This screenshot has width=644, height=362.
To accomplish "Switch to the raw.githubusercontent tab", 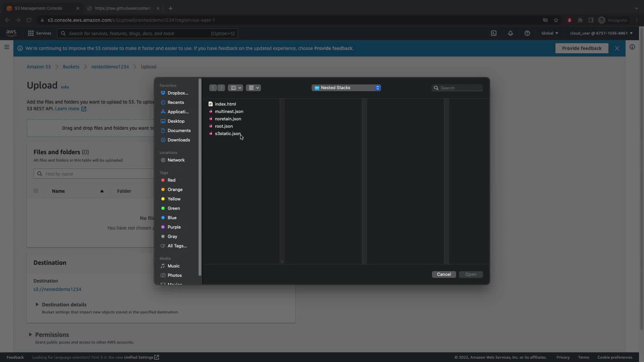I will 122,8.
